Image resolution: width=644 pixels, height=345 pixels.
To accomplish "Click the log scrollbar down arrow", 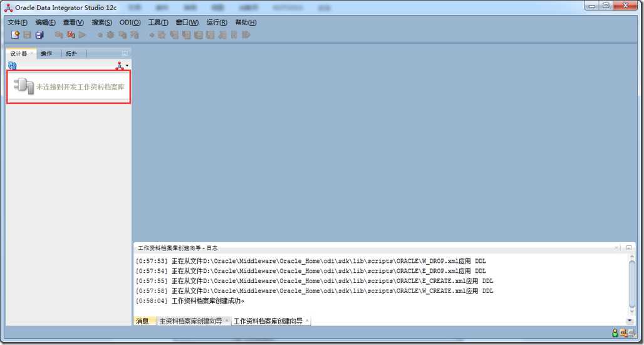I will [x=631, y=310].
